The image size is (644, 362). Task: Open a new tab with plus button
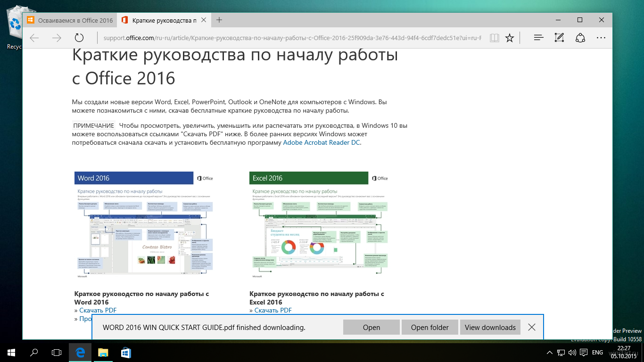pyautogui.click(x=219, y=20)
